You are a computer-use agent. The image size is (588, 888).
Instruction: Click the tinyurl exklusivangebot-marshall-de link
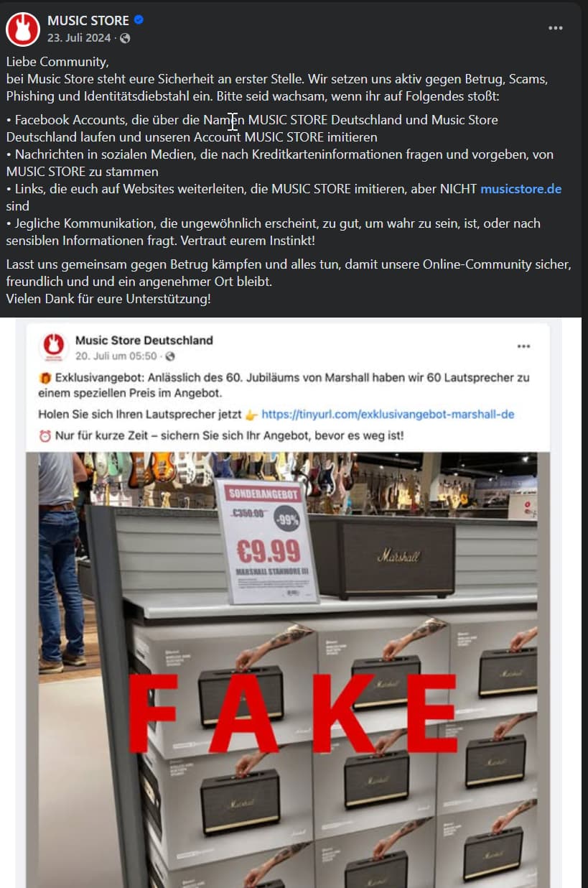coord(388,415)
